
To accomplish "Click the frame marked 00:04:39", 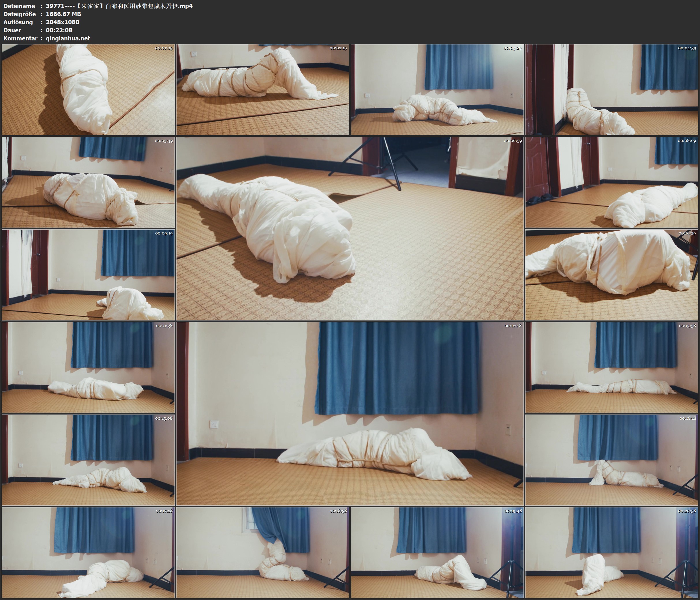I will (x=611, y=90).
